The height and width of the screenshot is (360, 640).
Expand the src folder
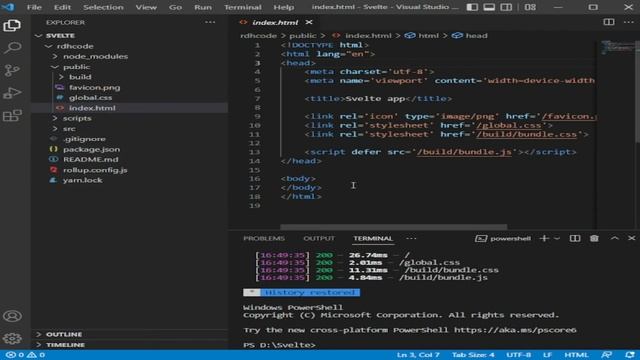(69, 129)
